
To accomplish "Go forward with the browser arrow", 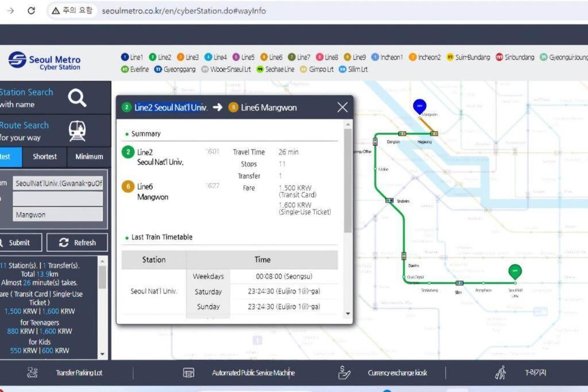I will coord(10,10).
